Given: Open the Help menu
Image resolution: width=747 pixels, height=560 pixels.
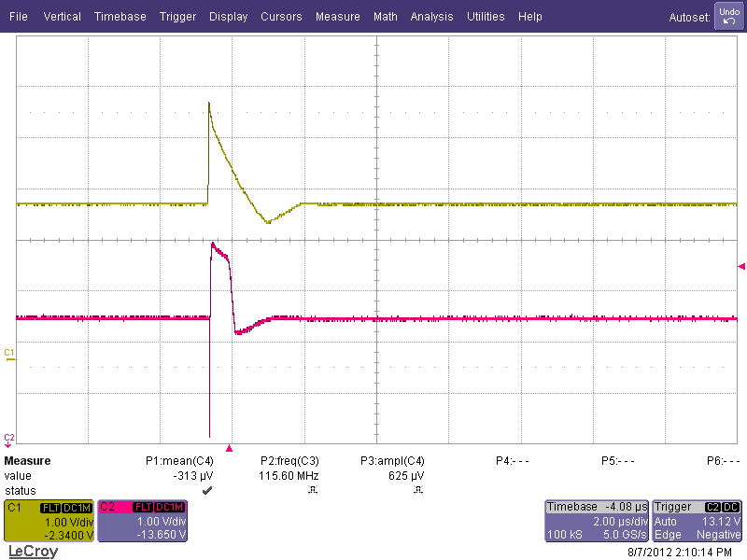Looking at the screenshot, I should (x=530, y=17).
